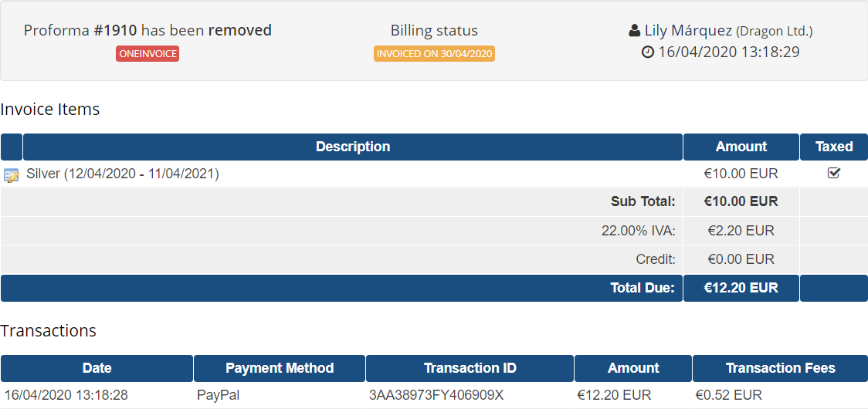The width and height of the screenshot is (868, 409).
Task: Click the Proforma #1910 number
Action: point(115,30)
